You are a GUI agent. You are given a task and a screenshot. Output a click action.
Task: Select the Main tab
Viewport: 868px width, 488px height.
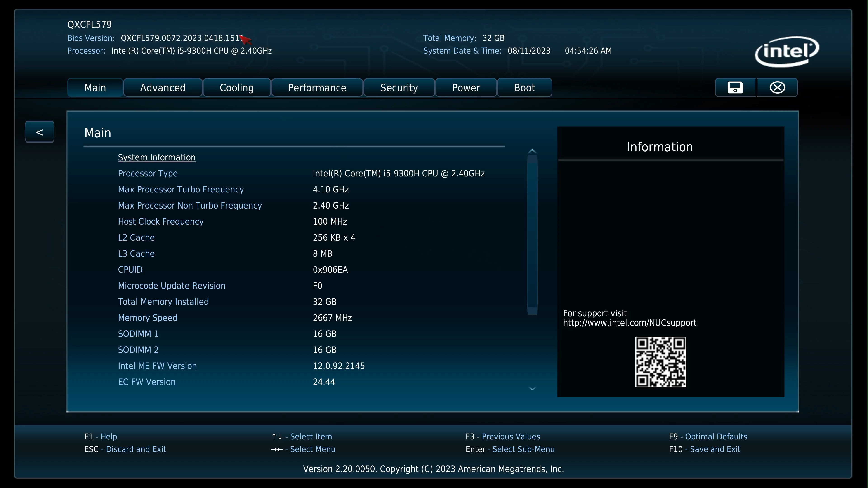(x=95, y=88)
